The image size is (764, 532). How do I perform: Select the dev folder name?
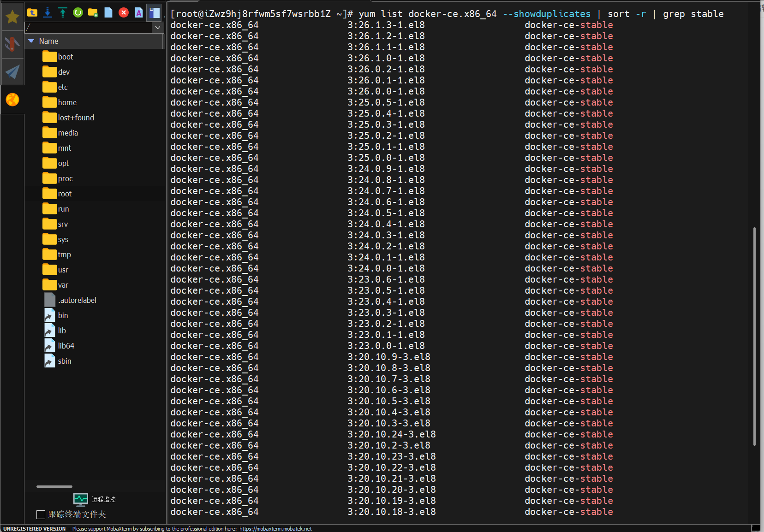64,72
